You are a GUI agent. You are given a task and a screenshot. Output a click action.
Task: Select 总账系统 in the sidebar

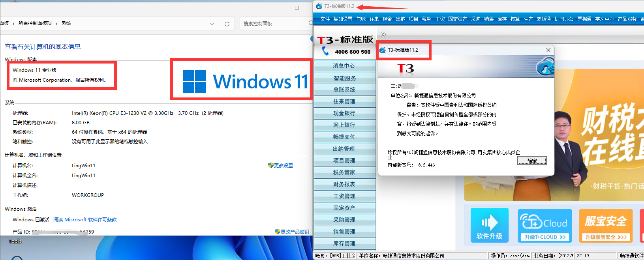[x=344, y=90]
